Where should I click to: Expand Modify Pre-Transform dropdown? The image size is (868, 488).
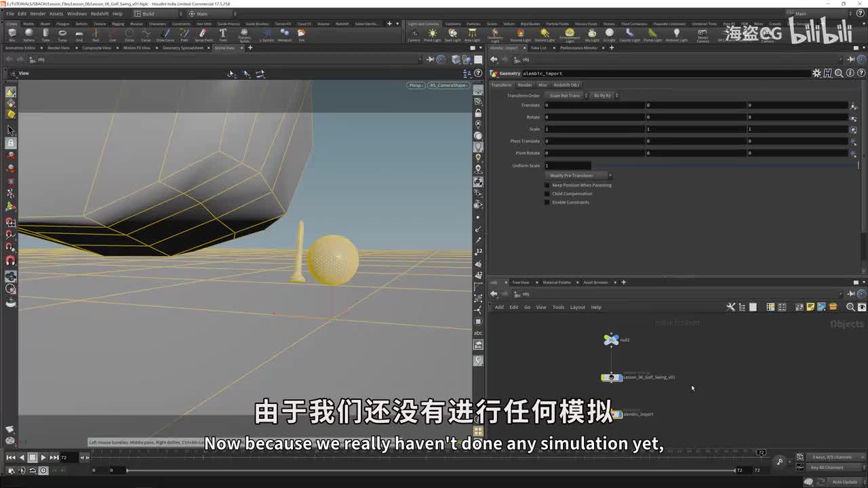tap(580, 176)
